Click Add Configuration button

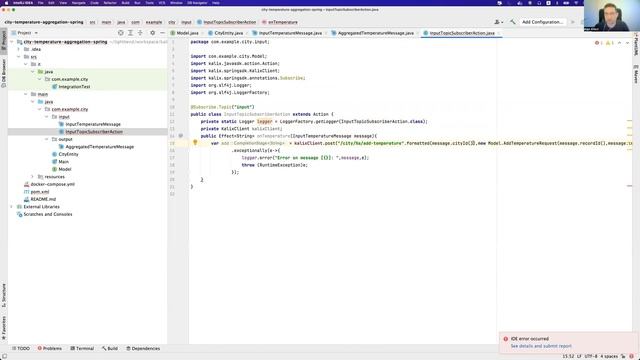pyautogui.click(x=542, y=22)
